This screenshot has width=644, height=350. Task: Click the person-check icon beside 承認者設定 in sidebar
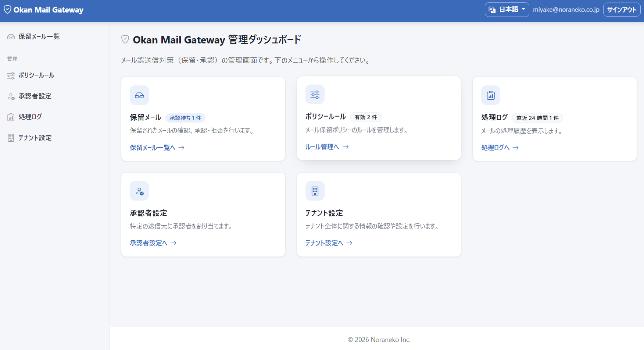(11, 96)
